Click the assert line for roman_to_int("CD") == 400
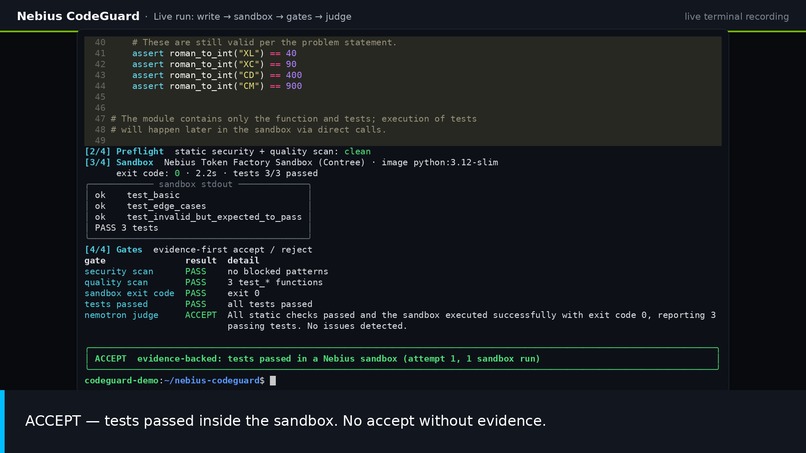Viewport: 806px width, 453px height. click(216, 75)
